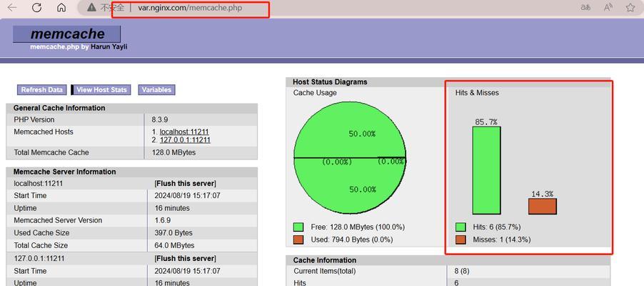644x286 pixels.
Task: Click the green Free legend swatch
Action: coord(298,227)
